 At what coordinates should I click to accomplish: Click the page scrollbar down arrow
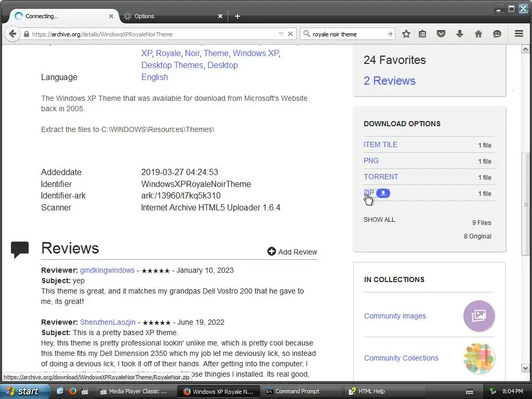click(525, 368)
